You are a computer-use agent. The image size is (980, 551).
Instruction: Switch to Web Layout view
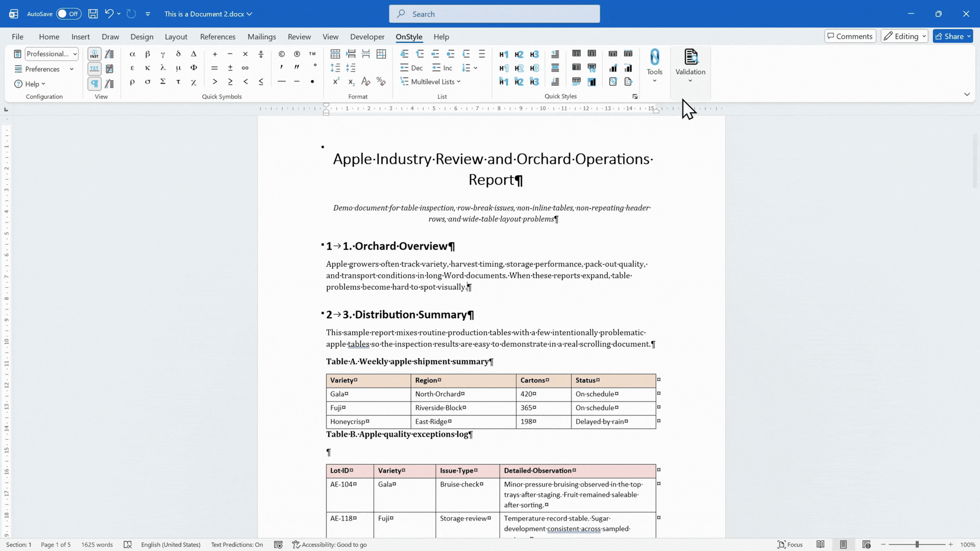(866, 544)
